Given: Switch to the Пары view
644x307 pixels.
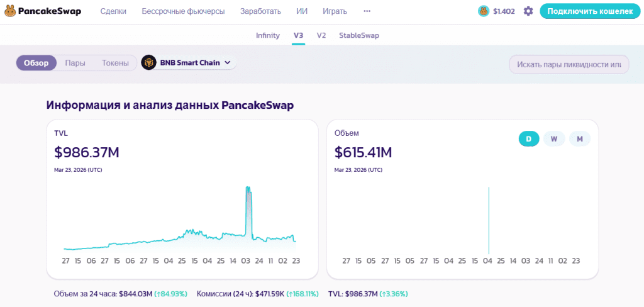Looking at the screenshot, I should coord(75,63).
